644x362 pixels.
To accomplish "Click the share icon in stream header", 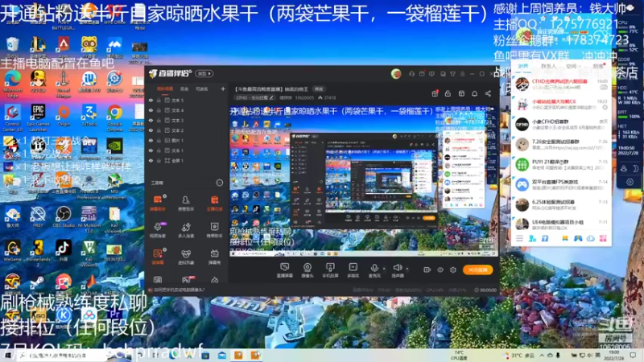I will click(x=488, y=93).
